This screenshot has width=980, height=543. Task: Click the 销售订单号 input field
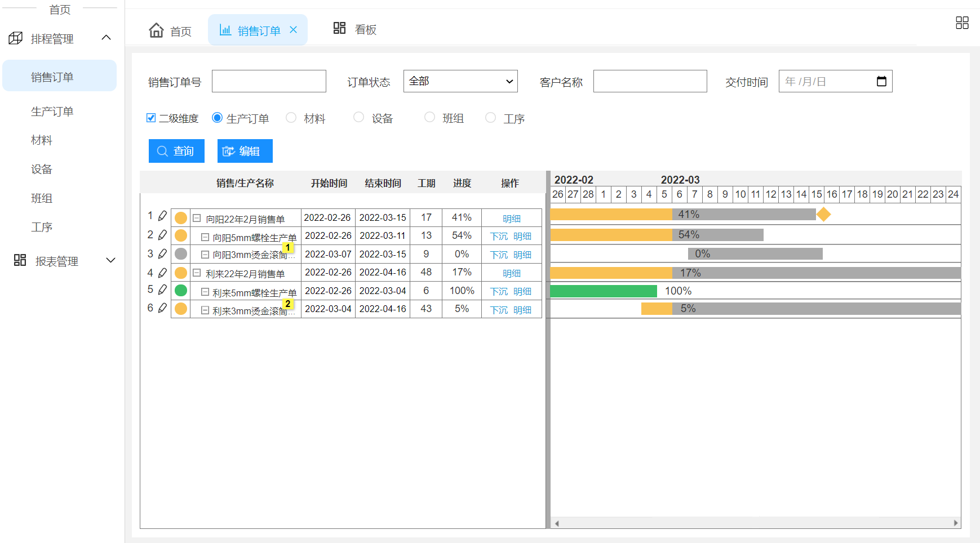(x=269, y=82)
